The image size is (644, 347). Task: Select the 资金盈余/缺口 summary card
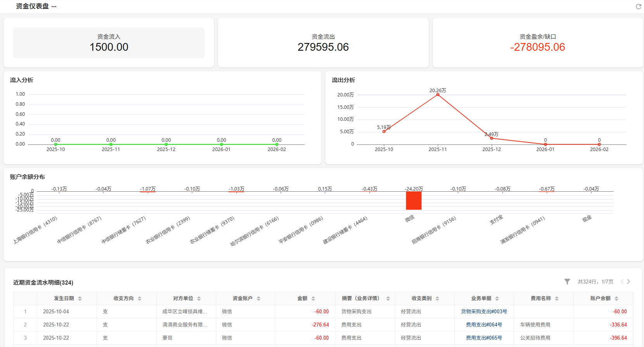[538, 43]
